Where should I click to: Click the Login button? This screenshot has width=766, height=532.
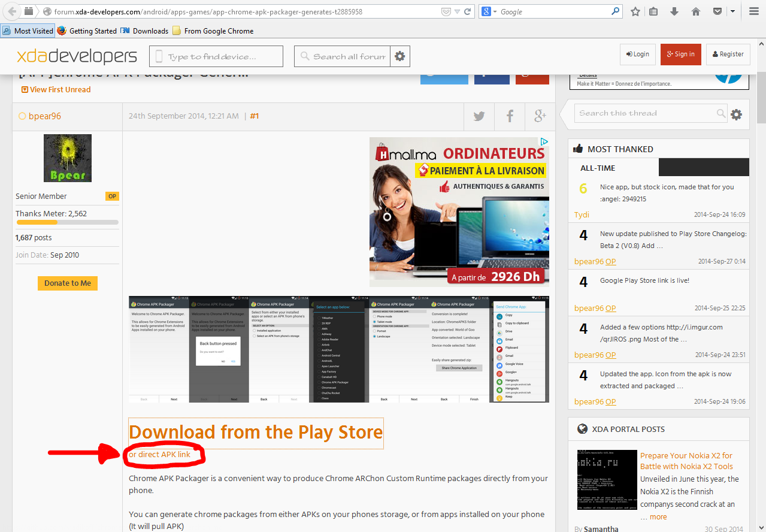(x=638, y=54)
